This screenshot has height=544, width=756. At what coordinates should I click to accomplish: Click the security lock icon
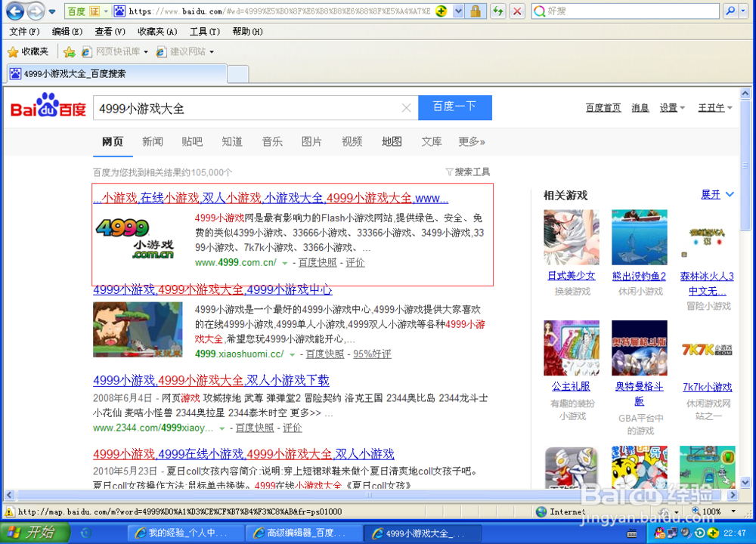tap(476, 11)
